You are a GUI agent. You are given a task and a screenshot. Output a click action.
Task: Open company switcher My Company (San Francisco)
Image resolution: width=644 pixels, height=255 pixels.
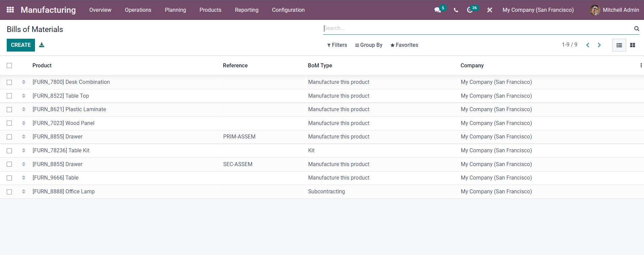[x=538, y=10]
